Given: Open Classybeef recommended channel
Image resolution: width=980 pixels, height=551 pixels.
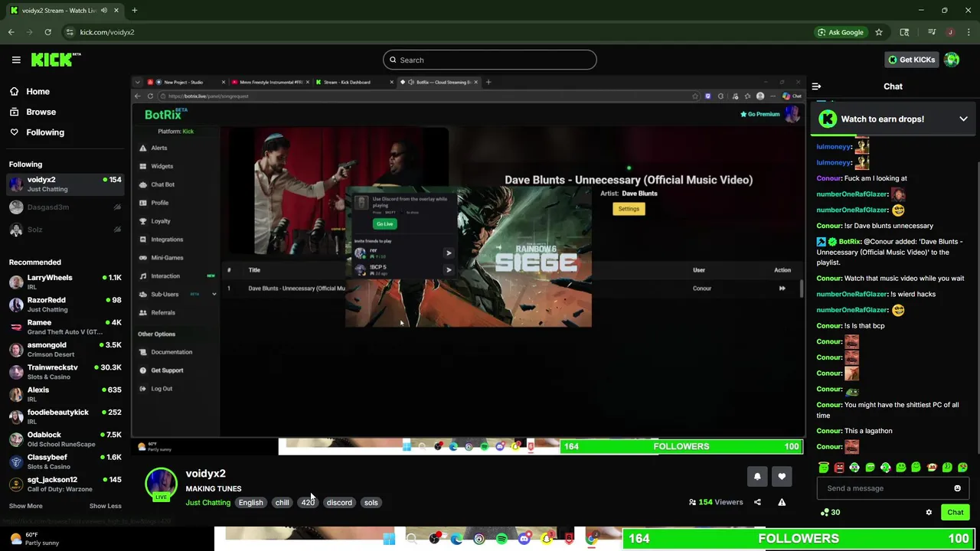Looking at the screenshot, I should pos(65,462).
